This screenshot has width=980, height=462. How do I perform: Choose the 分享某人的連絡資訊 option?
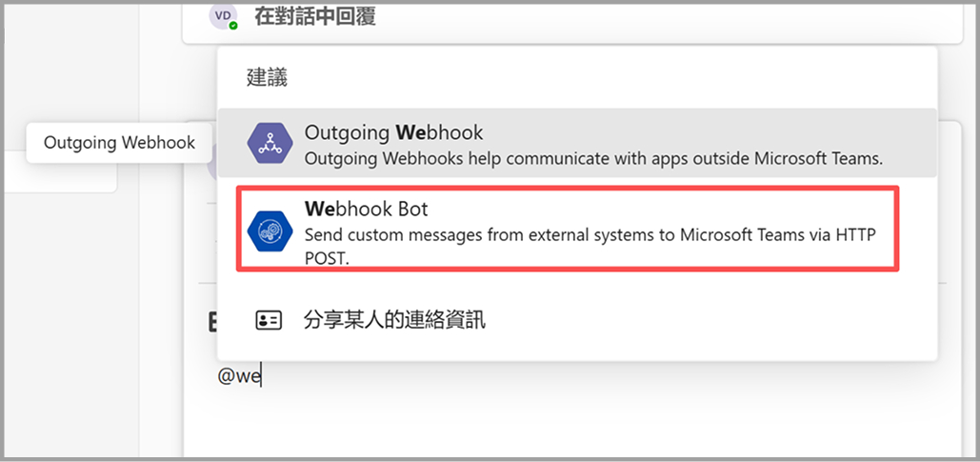[x=394, y=320]
